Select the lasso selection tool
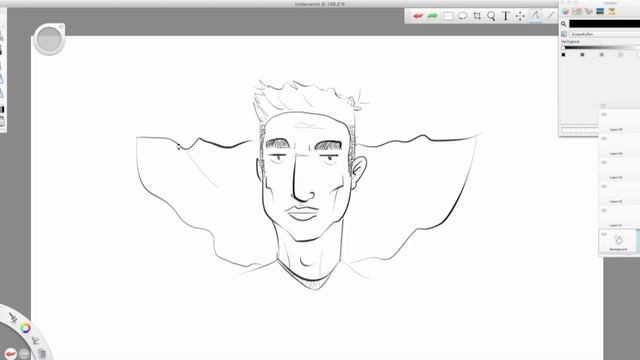 click(462, 16)
